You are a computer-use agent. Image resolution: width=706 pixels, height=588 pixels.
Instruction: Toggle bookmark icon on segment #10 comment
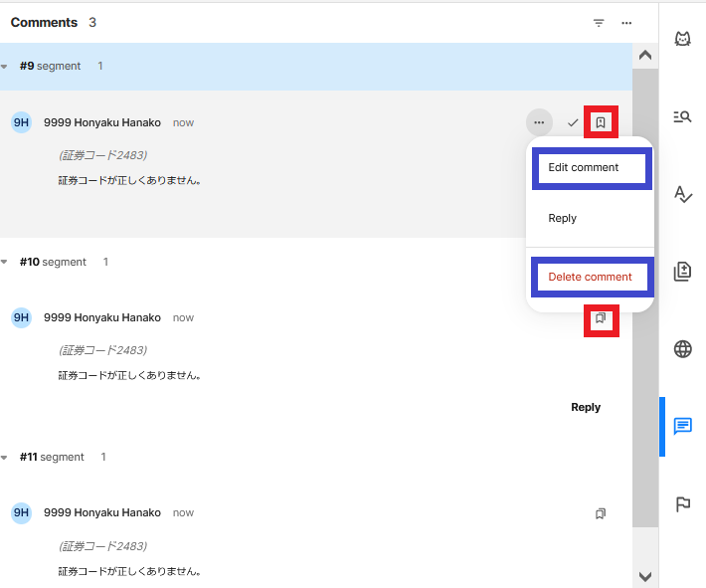[601, 318]
